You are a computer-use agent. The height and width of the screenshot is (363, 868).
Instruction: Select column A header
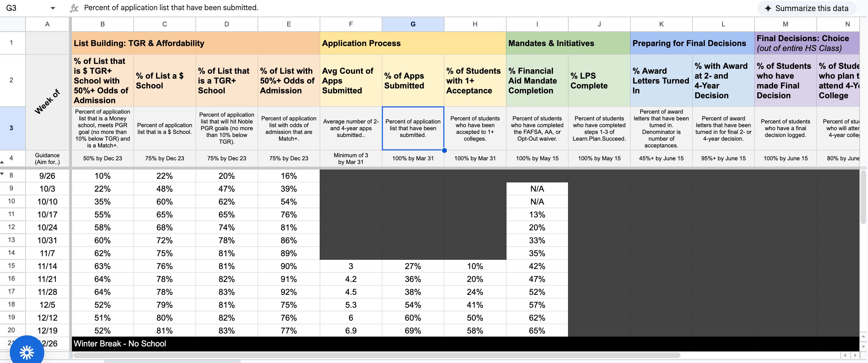(47, 24)
